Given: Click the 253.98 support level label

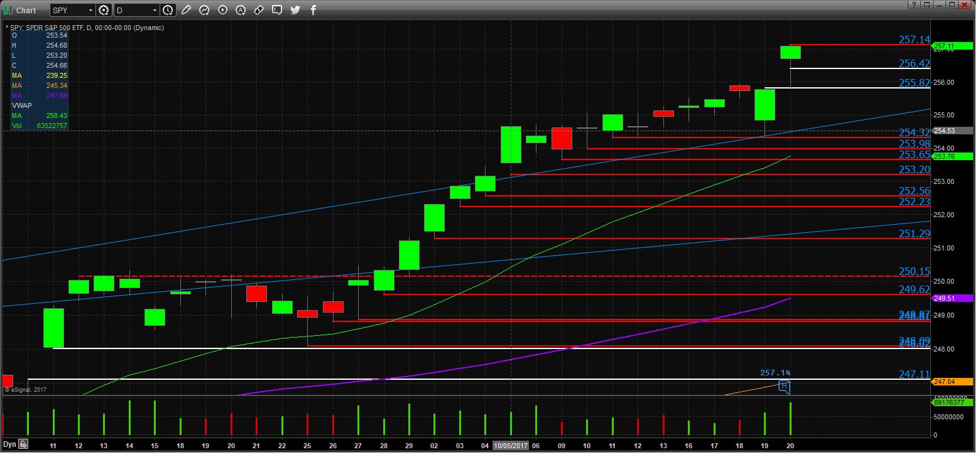Looking at the screenshot, I should click(x=914, y=144).
